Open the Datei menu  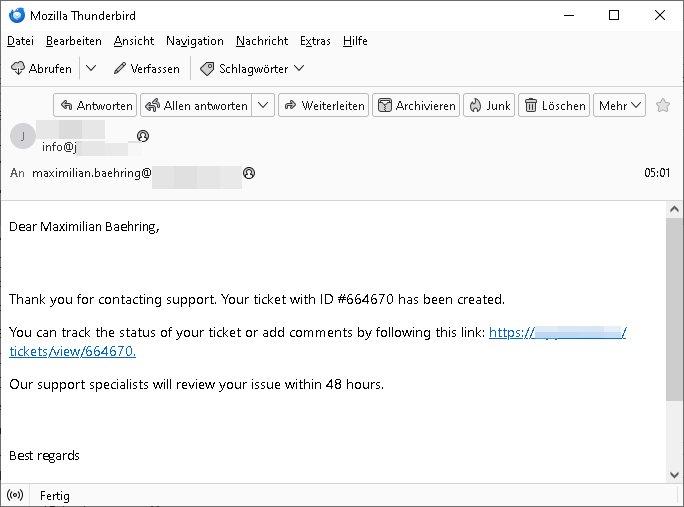20,41
